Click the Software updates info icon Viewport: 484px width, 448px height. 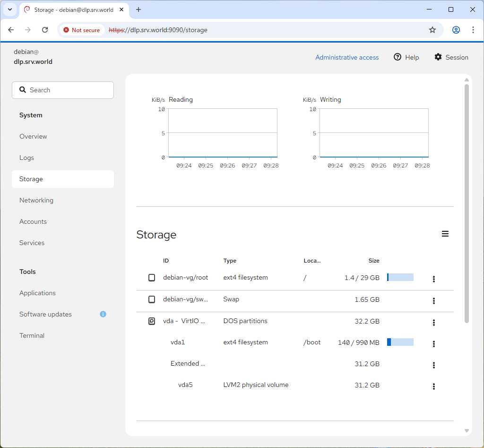click(x=103, y=314)
